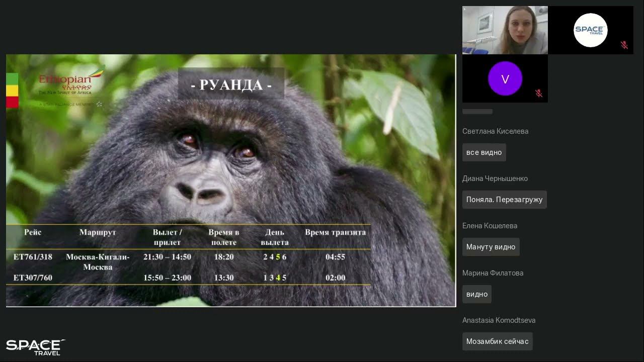Click the highlighted yellow 5 in ET761/318 row
644x362 pixels.
(x=278, y=257)
